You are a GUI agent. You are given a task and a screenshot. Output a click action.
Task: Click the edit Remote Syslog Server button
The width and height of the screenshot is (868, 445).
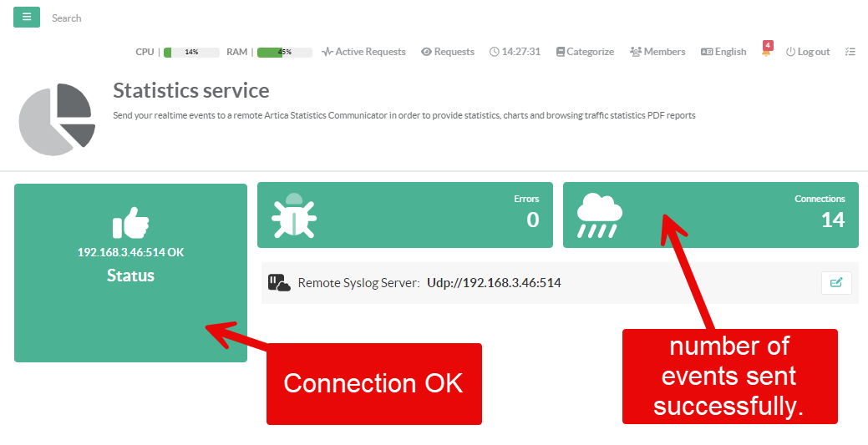coord(836,283)
